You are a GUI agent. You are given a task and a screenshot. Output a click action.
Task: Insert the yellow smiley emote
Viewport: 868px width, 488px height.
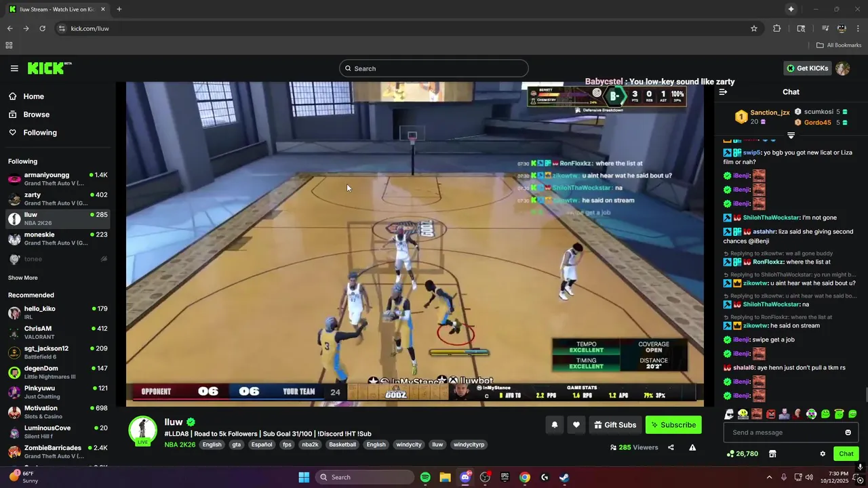[743, 414]
